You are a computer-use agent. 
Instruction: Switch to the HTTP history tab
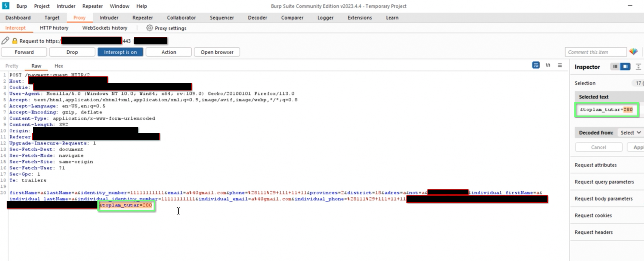(x=54, y=28)
